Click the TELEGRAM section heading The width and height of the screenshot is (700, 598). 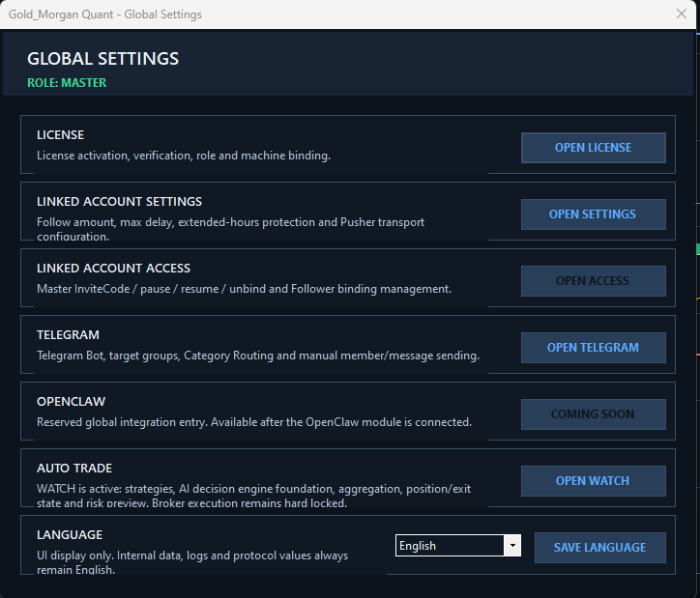click(x=68, y=335)
